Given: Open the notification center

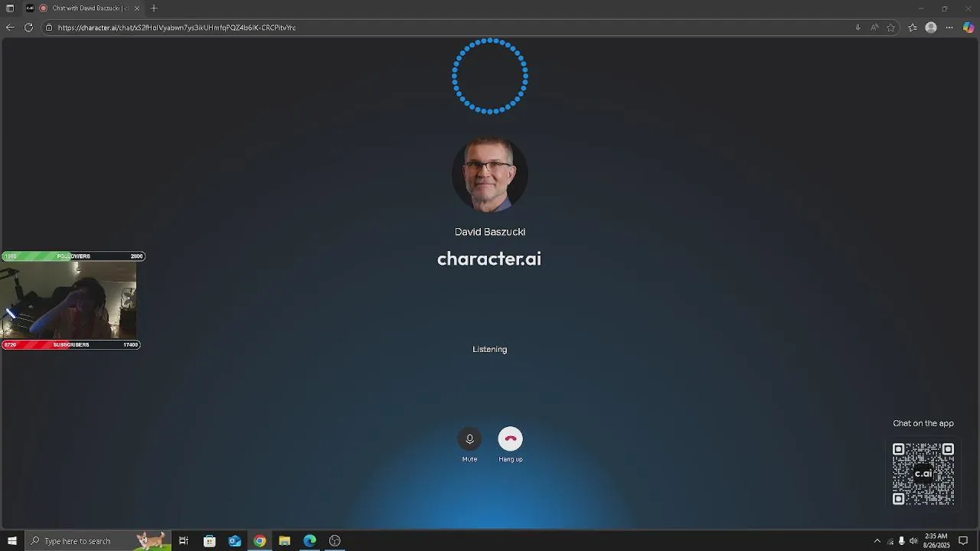Looking at the screenshot, I should point(963,541).
